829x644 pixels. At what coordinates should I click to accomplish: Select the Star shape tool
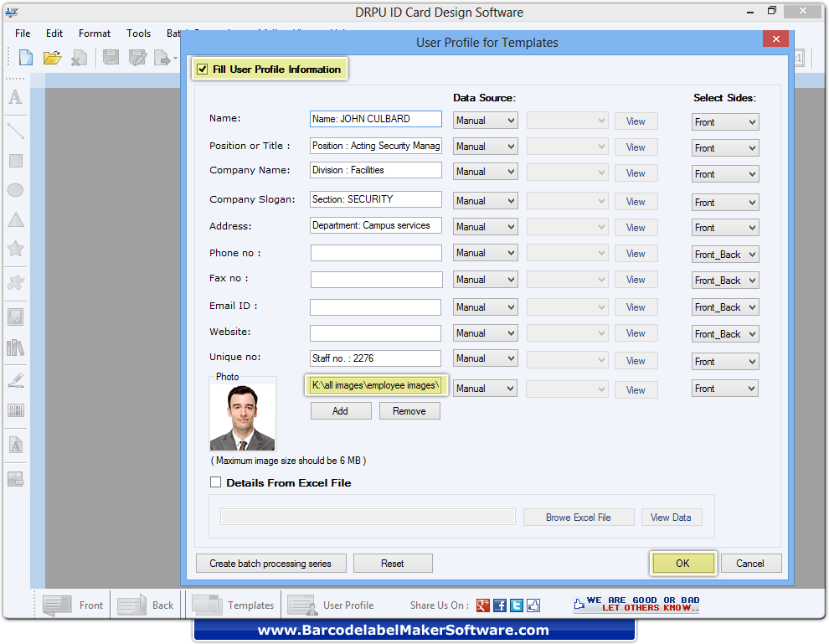coord(15,250)
